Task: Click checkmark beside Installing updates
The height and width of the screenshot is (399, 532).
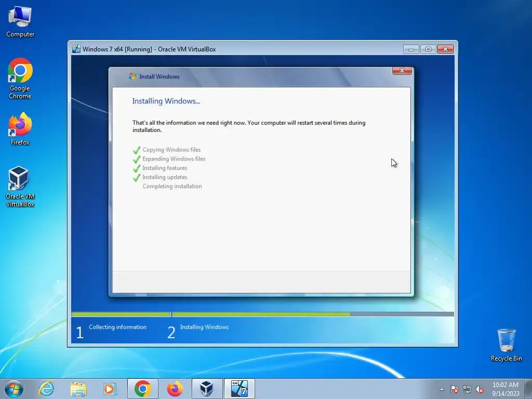Action: (137, 178)
